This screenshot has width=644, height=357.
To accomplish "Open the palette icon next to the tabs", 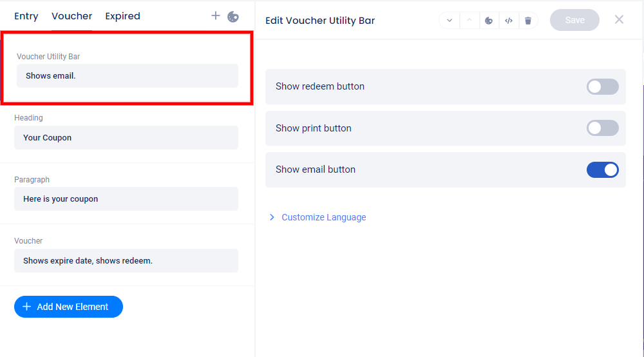I will click(233, 17).
